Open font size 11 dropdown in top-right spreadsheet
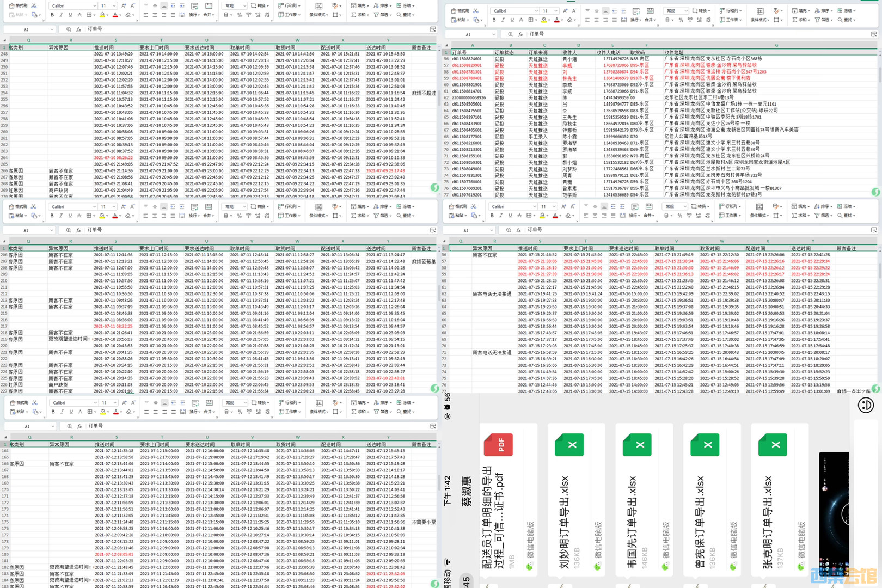Viewport: 882px width, 588px height. (548, 10)
